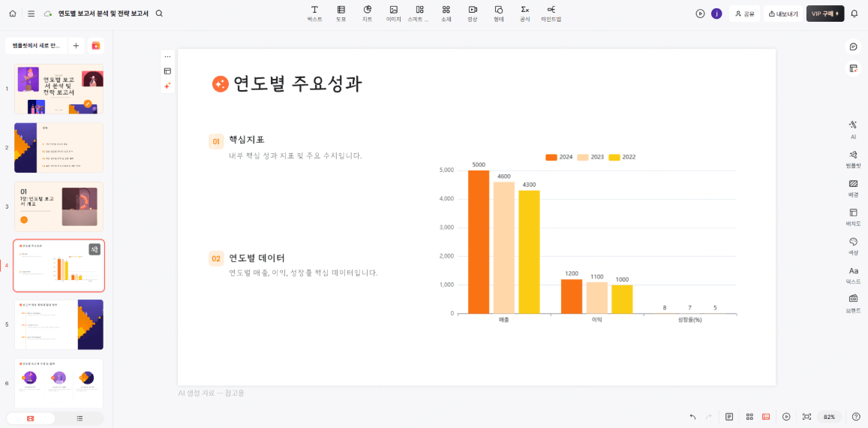The image size is (868, 428).
Task: Open help question mark icon
Action: pyautogui.click(x=856, y=417)
